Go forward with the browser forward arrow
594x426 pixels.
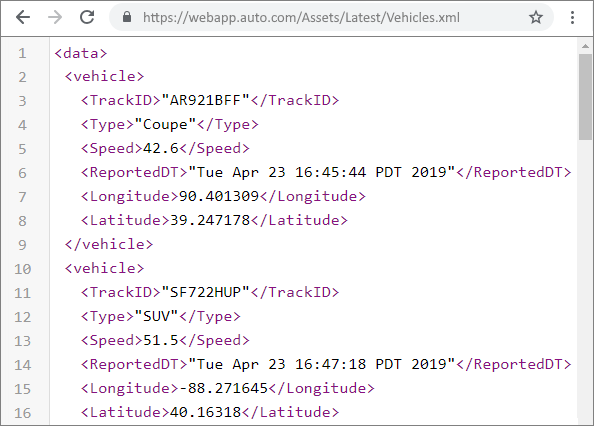(x=55, y=17)
